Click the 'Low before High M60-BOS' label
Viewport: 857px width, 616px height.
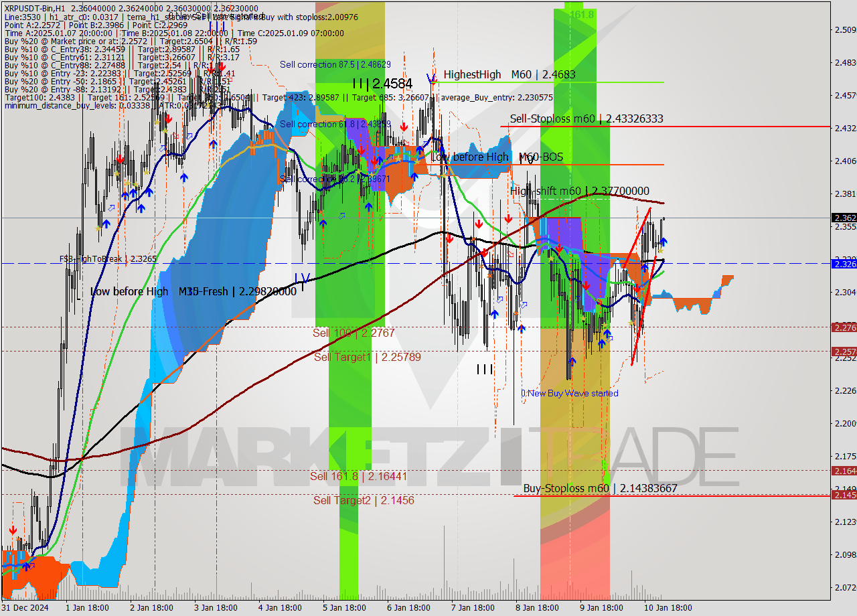tap(497, 157)
